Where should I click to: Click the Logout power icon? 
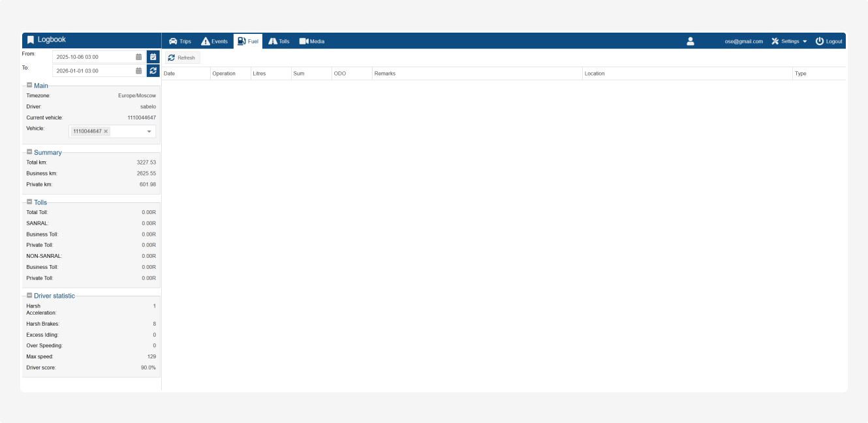pos(820,41)
